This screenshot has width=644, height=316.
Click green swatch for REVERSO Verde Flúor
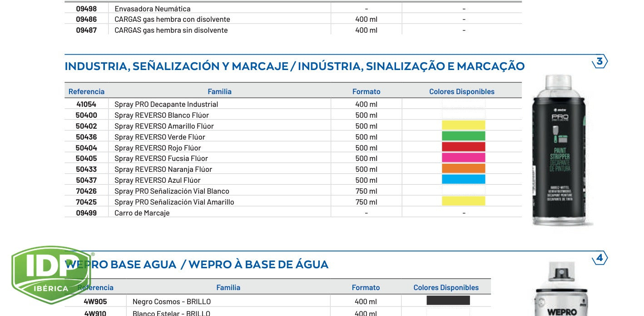(x=463, y=136)
